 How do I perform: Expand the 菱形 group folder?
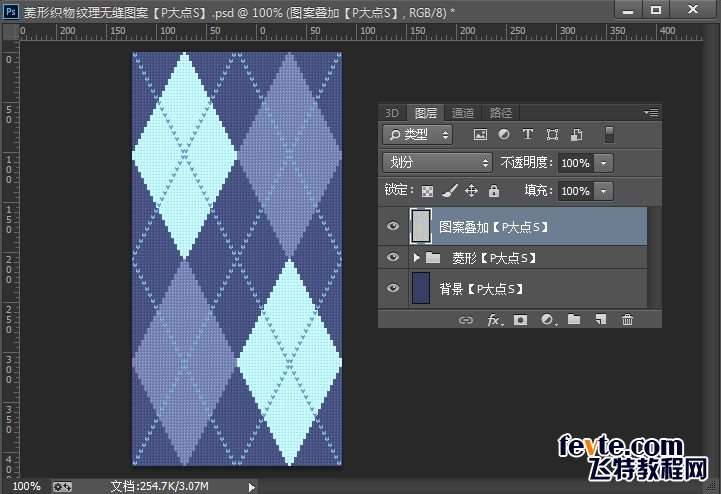[x=417, y=258]
